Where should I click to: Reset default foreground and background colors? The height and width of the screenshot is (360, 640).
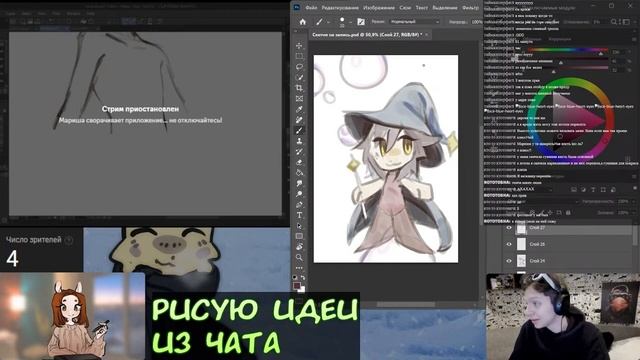(x=295, y=278)
